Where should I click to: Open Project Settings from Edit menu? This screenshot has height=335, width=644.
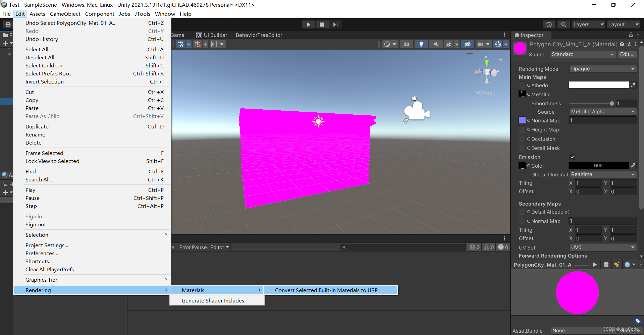point(92,245)
